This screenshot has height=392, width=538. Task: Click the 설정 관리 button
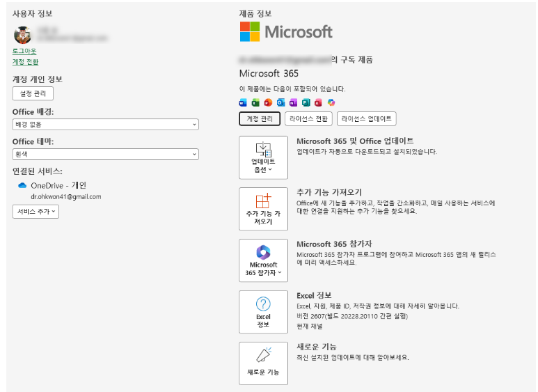click(33, 94)
